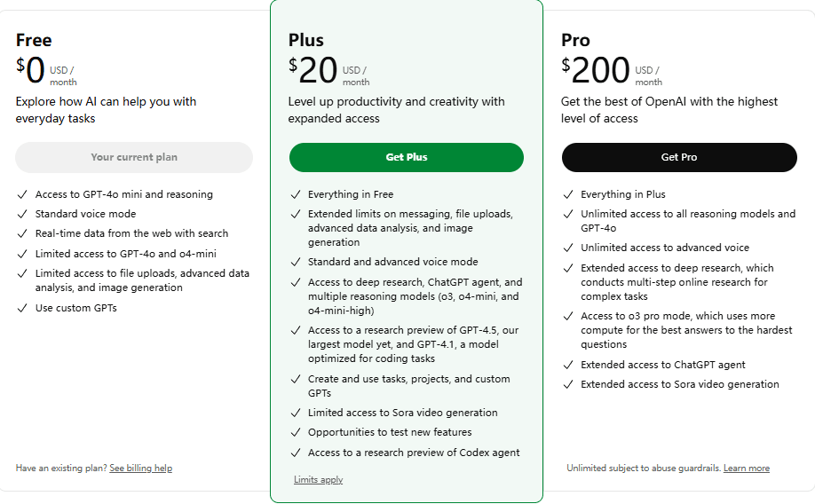This screenshot has height=504, width=815.
Task: Click checkmark beside Real-time data from the web
Action: 21,233
